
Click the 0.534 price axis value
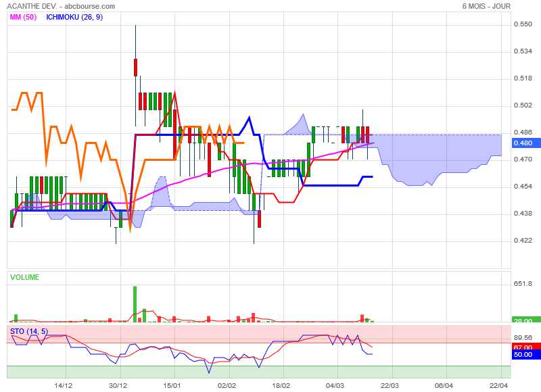click(x=523, y=51)
